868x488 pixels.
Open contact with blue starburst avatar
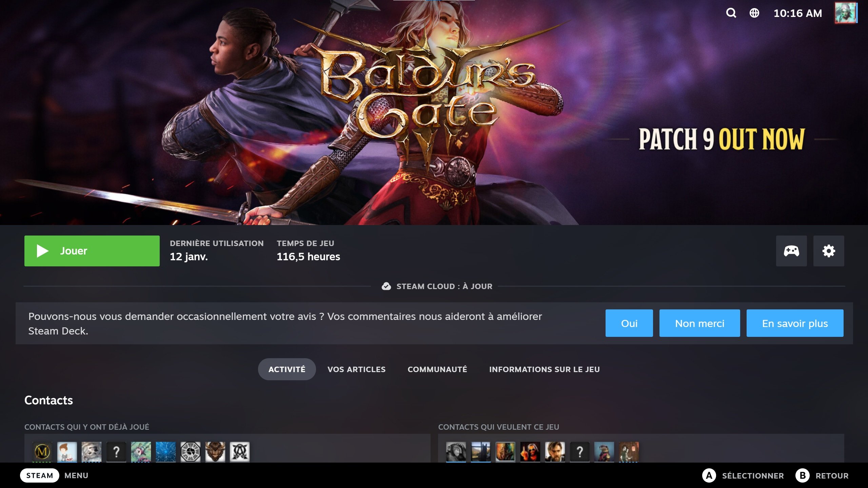[166, 452]
